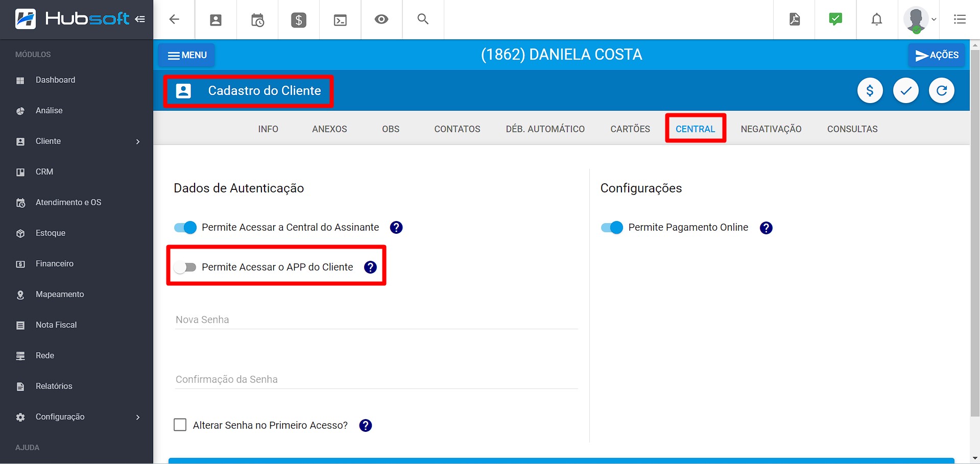Viewport: 980px width, 464px height.
Task: Click the PDF document icon at top right
Action: click(795, 19)
